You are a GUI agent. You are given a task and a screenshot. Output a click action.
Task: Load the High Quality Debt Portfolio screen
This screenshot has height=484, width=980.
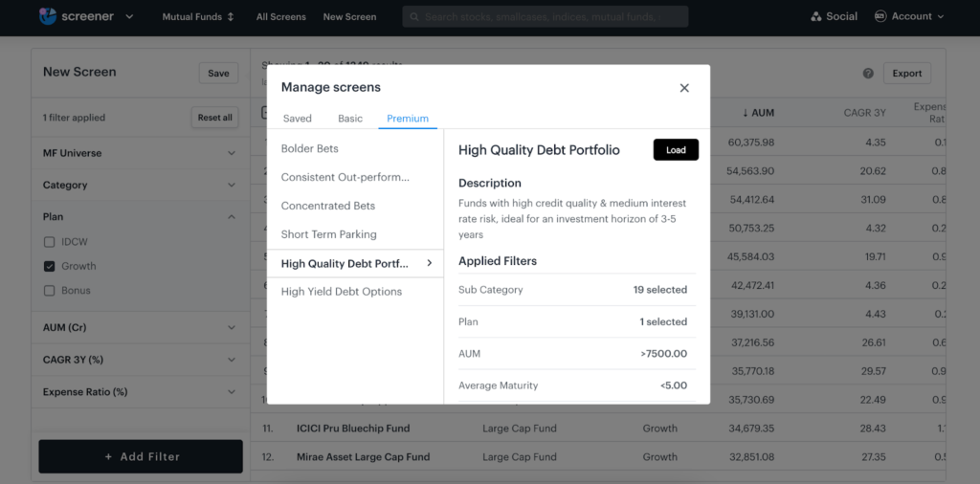[676, 150]
